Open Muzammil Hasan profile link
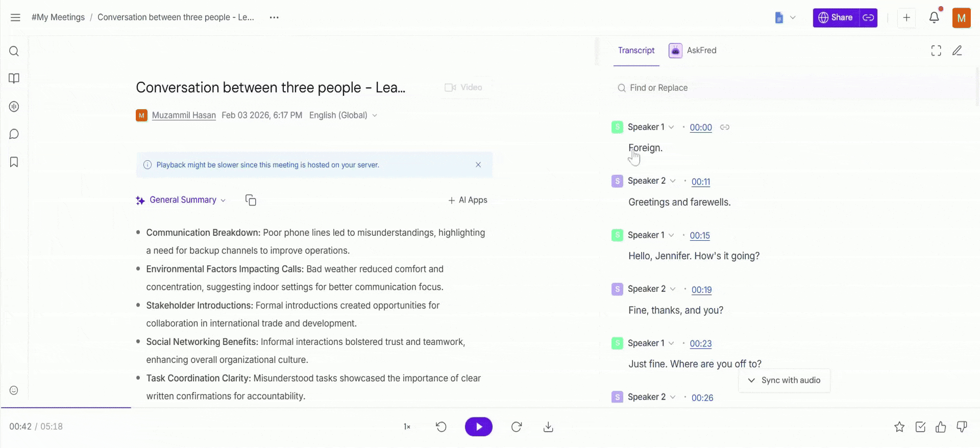 point(184,115)
